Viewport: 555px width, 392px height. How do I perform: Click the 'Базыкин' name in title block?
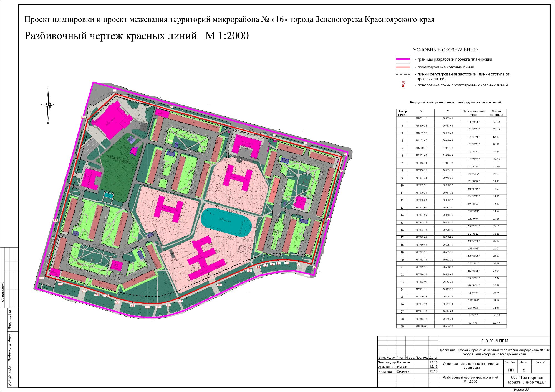pos(403,362)
